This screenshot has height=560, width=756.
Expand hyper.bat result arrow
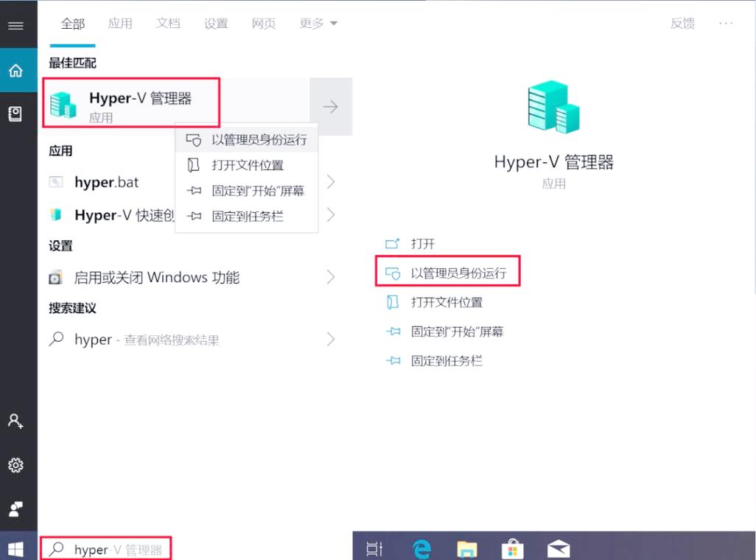(x=331, y=182)
